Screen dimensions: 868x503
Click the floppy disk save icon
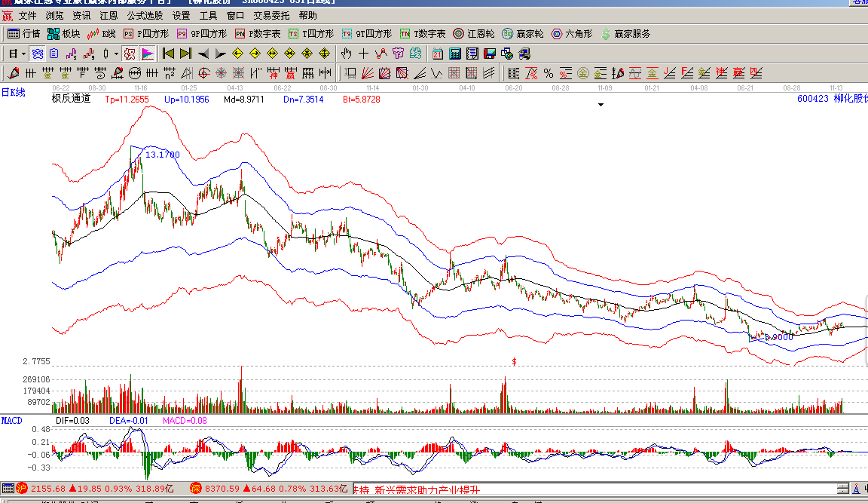click(x=489, y=54)
